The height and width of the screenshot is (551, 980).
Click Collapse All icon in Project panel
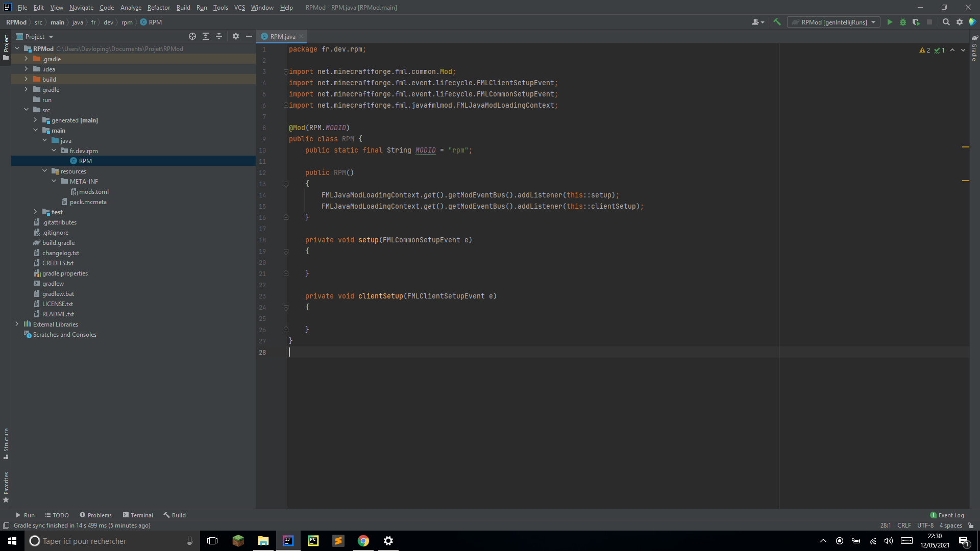pos(219,36)
